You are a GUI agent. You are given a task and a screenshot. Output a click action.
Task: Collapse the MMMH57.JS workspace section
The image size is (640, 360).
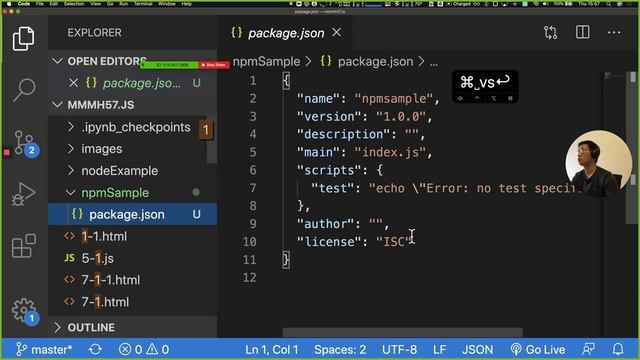tap(58, 105)
